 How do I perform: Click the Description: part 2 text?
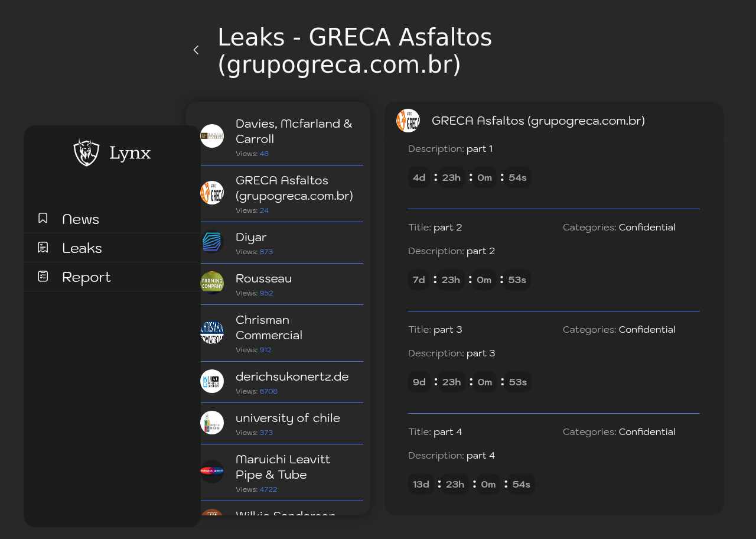tap(452, 251)
